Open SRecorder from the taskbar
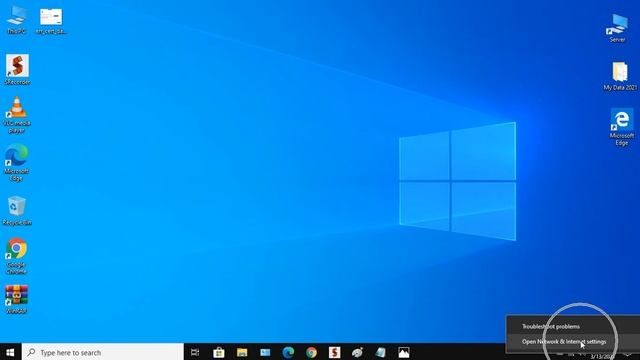The width and height of the screenshot is (640, 360). tap(334, 352)
